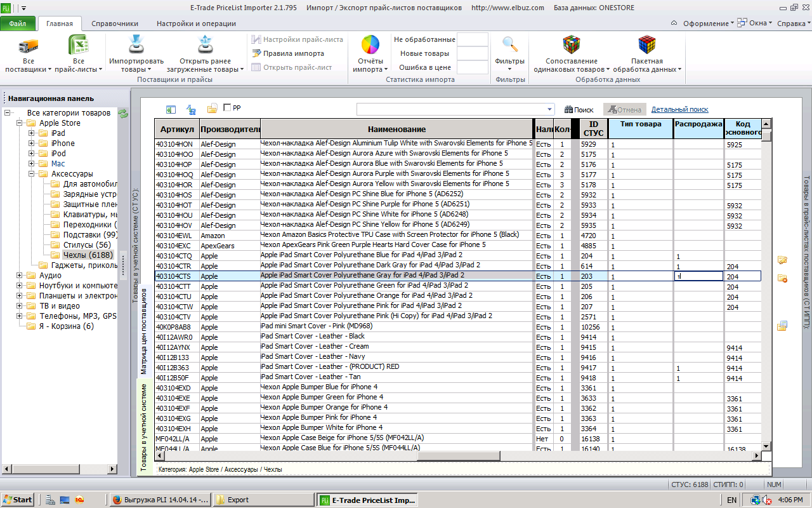Sort by the Наименование column header
This screenshot has height=508, width=812.
[x=397, y=129]
